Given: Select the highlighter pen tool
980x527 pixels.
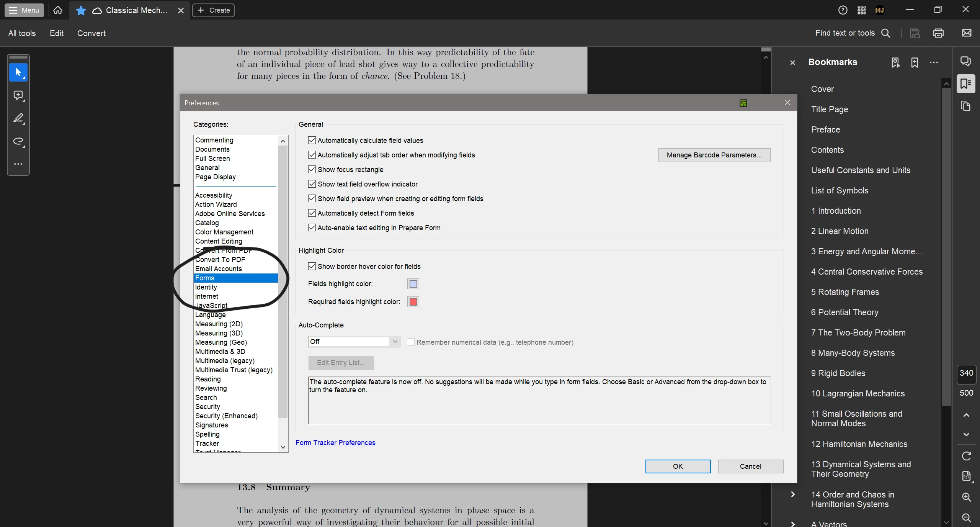Looking at the screenshot, I should [18, 118].
